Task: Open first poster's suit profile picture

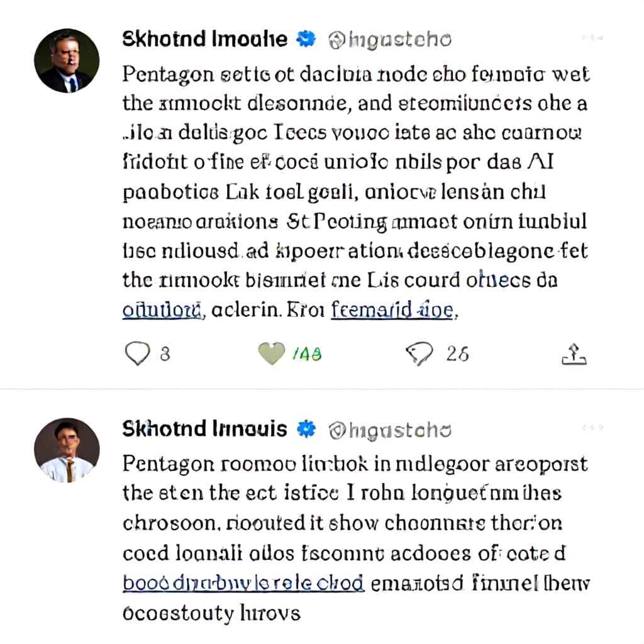Action: tap(67, 61)
